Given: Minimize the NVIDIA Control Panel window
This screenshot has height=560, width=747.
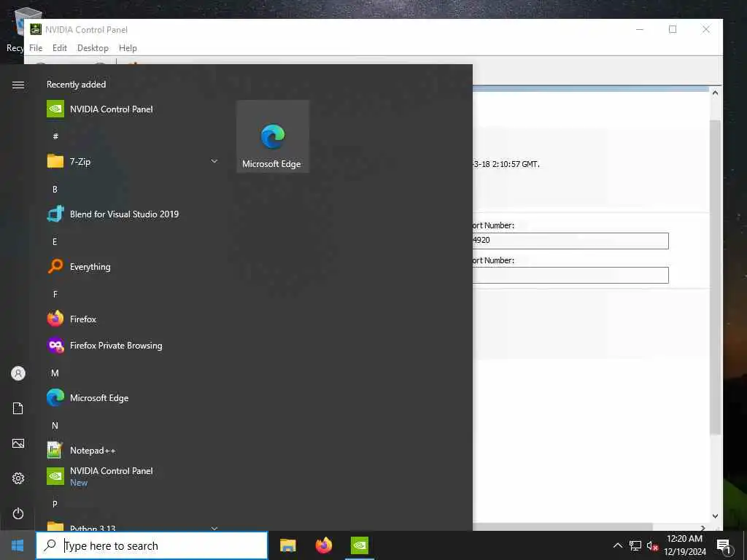Looking at the screenshot, I should pos(639,29).
